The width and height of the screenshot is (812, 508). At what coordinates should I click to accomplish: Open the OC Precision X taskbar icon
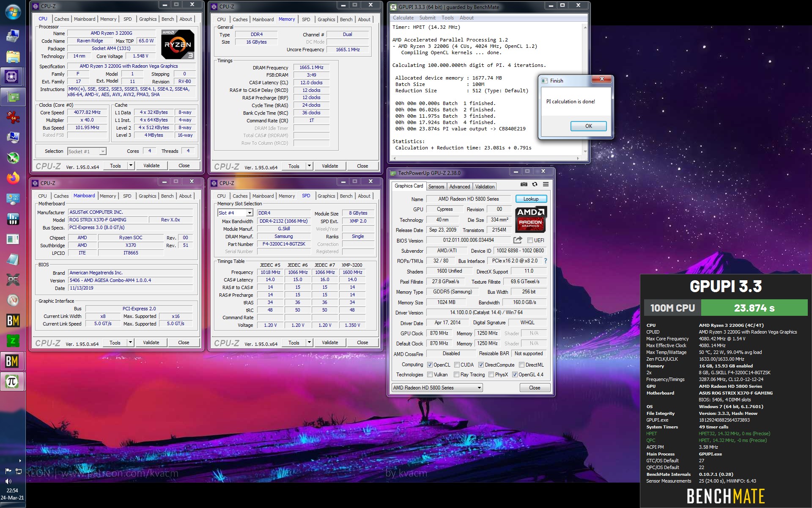click(13, 280)
